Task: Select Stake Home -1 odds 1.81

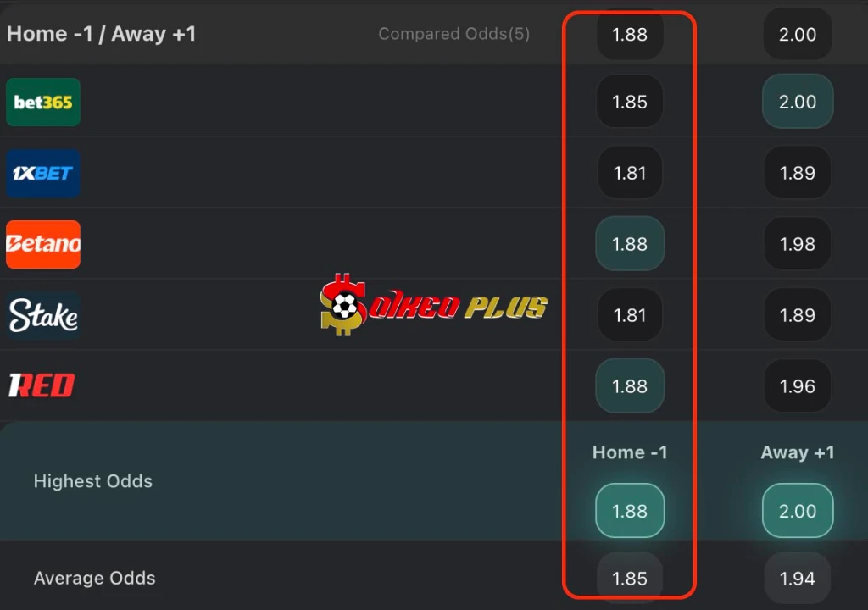Action: tap(630, 315)
